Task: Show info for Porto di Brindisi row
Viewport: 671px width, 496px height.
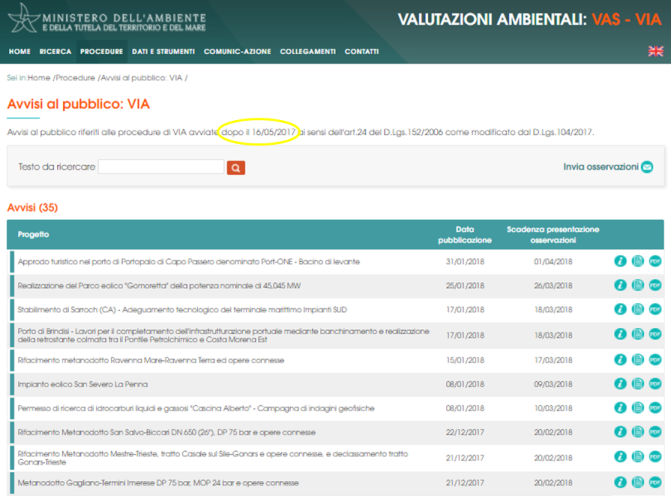Action: (620, 334)
